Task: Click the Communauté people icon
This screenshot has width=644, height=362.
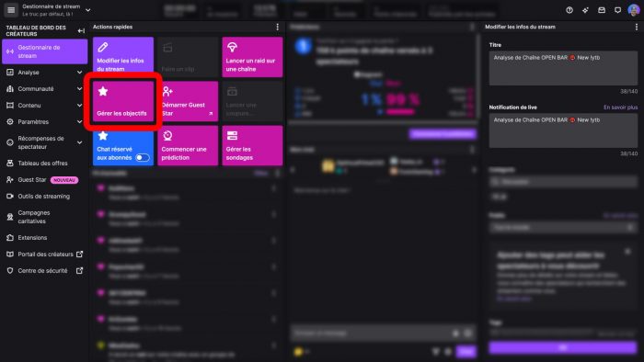Action: (10, 88)
